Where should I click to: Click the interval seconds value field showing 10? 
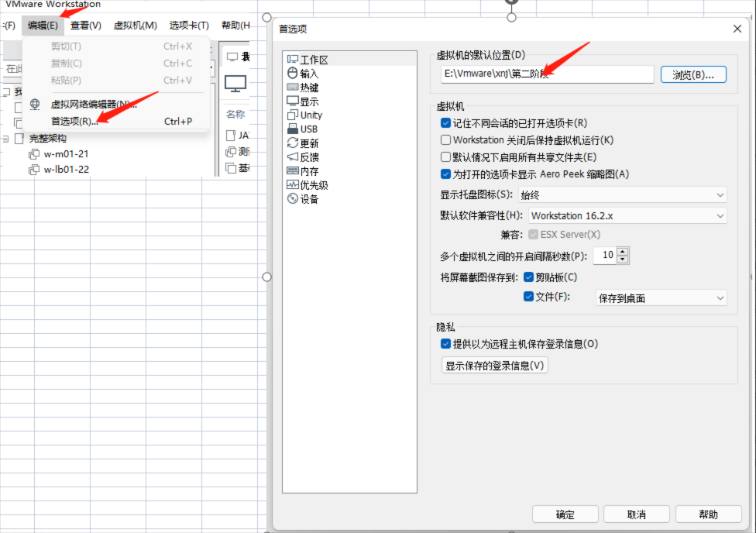pyautogui.click(x=605, y=255)
